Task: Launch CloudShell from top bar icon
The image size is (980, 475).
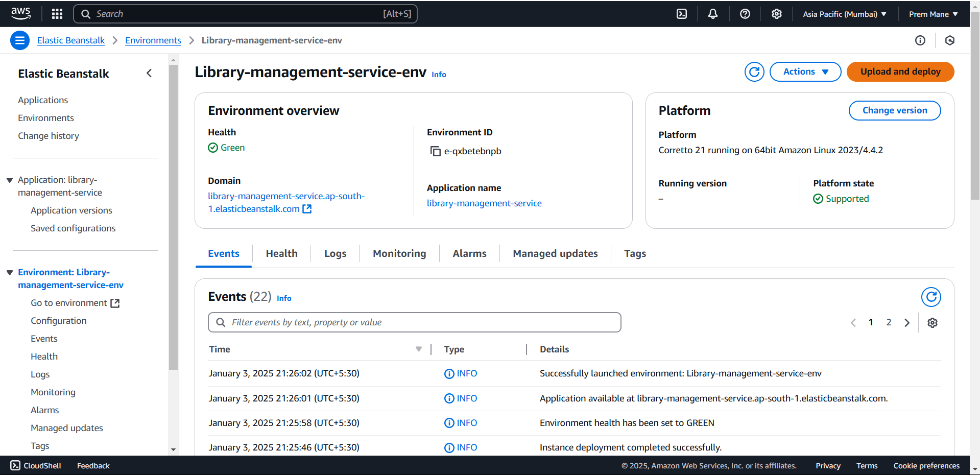Action: click(x=682, y=14)
